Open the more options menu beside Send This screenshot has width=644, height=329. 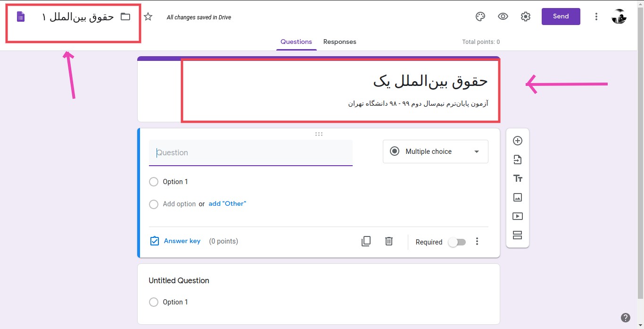[596, 17]
